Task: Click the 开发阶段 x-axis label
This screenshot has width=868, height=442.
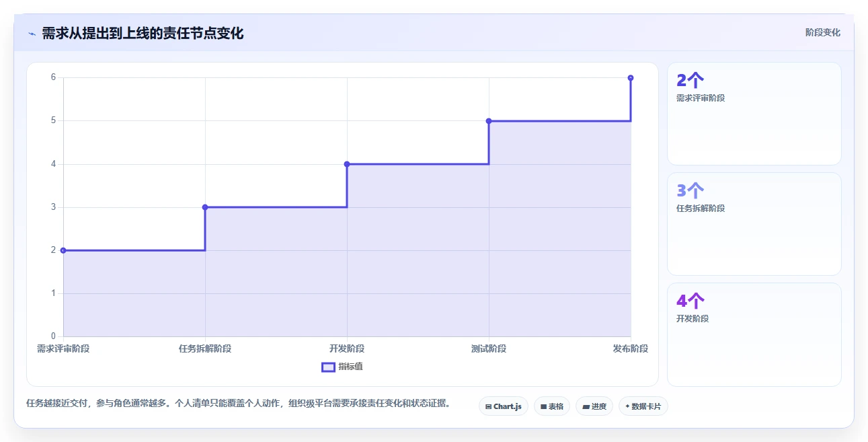Action: tap(347, 348)
